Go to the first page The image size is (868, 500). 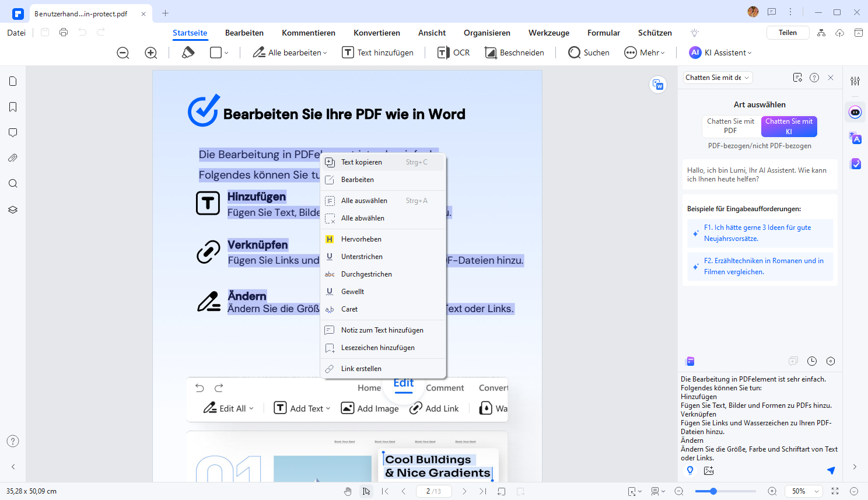385,491
